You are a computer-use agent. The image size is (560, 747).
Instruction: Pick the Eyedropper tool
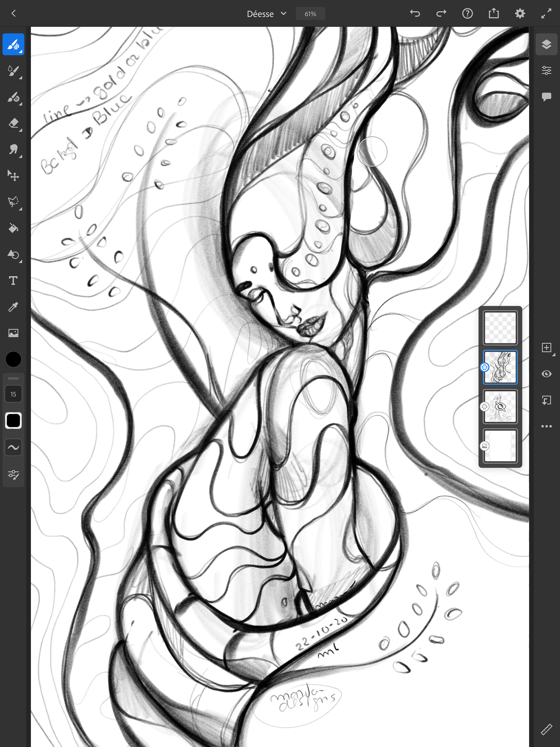(13, 307)
